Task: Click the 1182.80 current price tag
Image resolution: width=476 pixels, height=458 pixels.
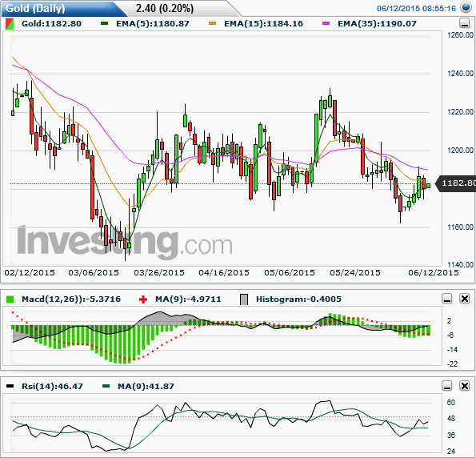Action: pos(456,183)
